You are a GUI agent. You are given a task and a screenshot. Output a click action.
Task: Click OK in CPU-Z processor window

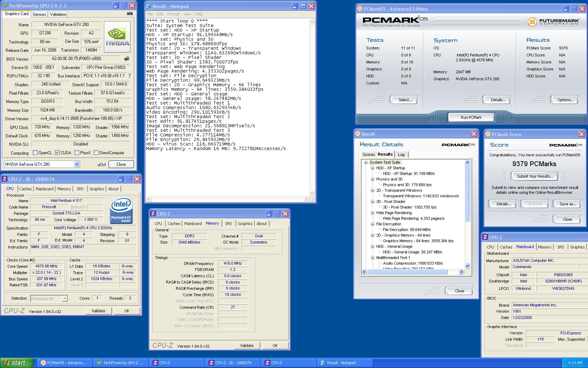click(127, 311)
